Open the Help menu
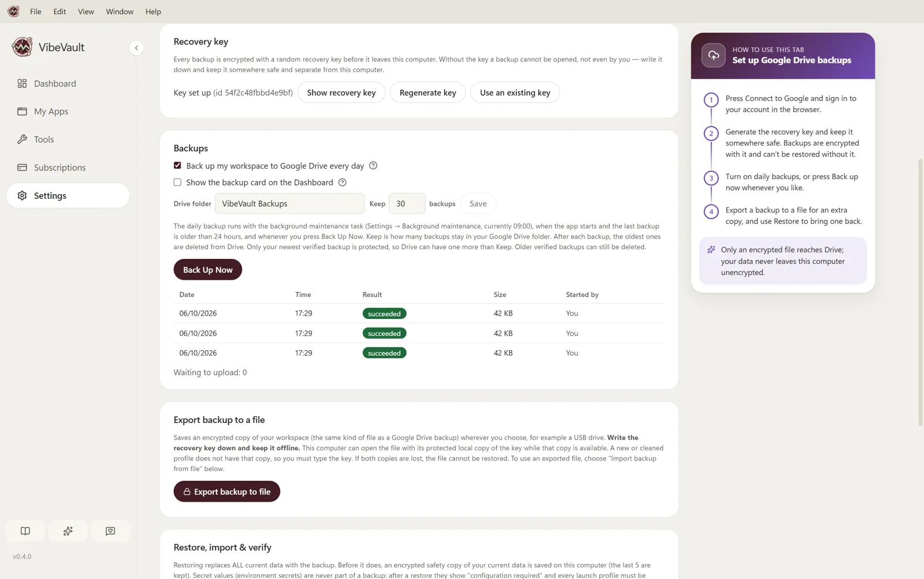The height and width of the screenshot is (579, 924). 153,12
